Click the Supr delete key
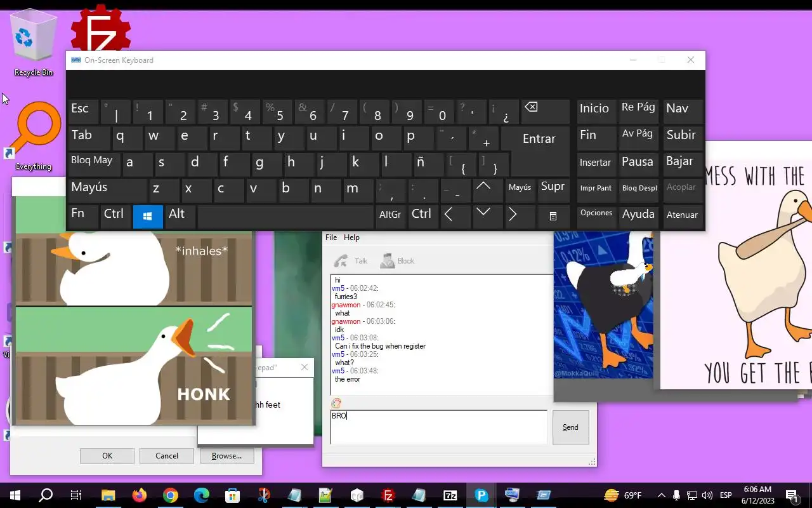The width and height of the screenshot is (812, 508). [x=553, y=189]
